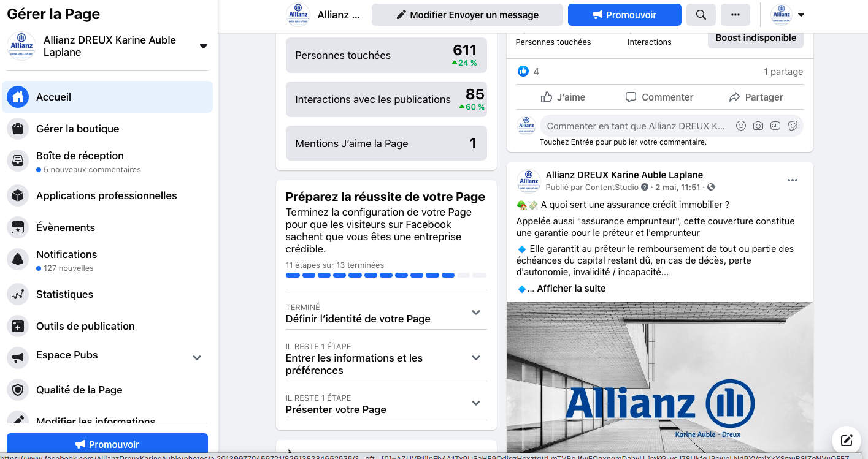Viewport: 868px width, 459px height.
Task: Click the Commenter button
Action: [659, 97]
